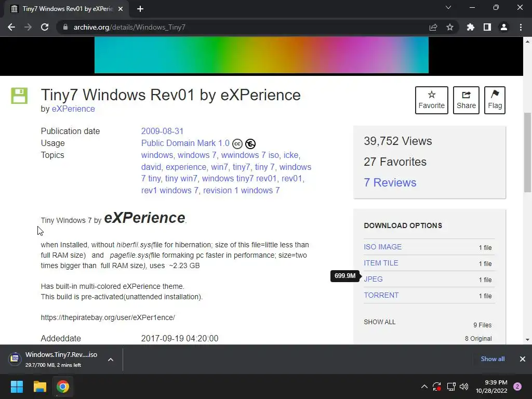Click the '8 Original' files link
The width and height of the screenshot is (532, 399).
pos(478,339)
